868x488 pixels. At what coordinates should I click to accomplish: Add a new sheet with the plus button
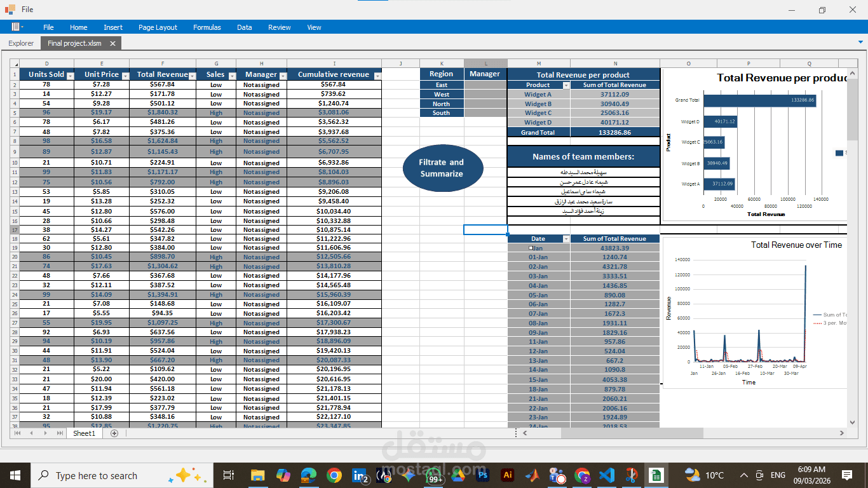(x=113, y=433)
